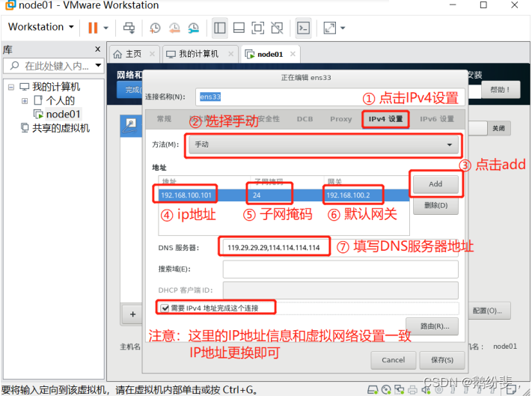Open stretch display dropdown arrow
Image resolution: width=532 pixels, height=396 pixels.
click(x=343, y=28)
